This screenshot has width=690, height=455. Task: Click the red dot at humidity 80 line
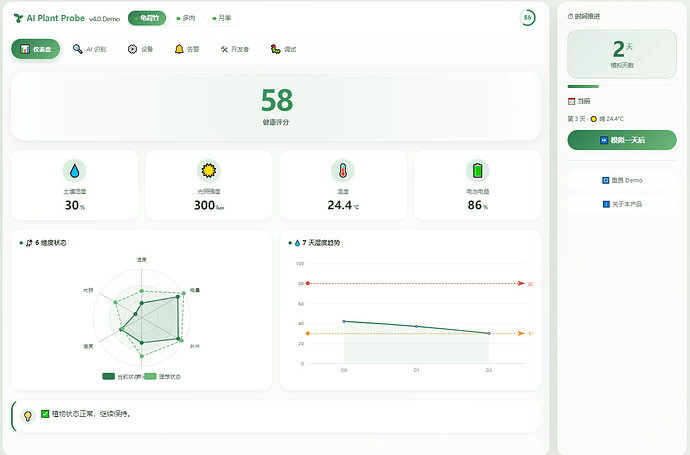308,283
